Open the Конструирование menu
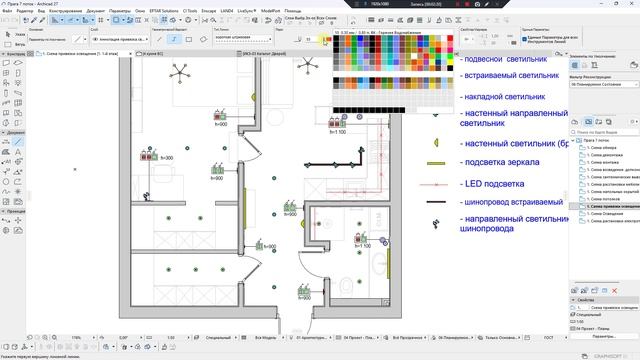The image size is (640, 360). click(65, 11)
